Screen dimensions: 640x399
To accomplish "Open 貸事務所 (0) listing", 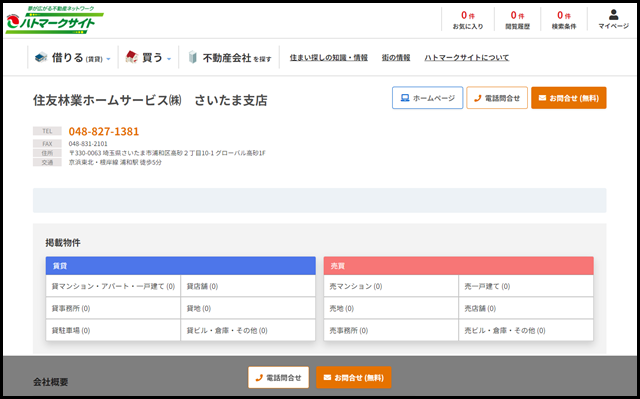I will pyautogui.click(x=113, y=308).
